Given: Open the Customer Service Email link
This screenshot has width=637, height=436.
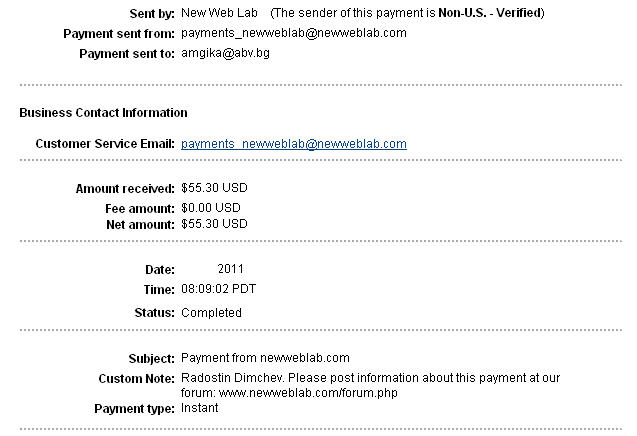Looking at the screenshot, I should click(294, 144).
